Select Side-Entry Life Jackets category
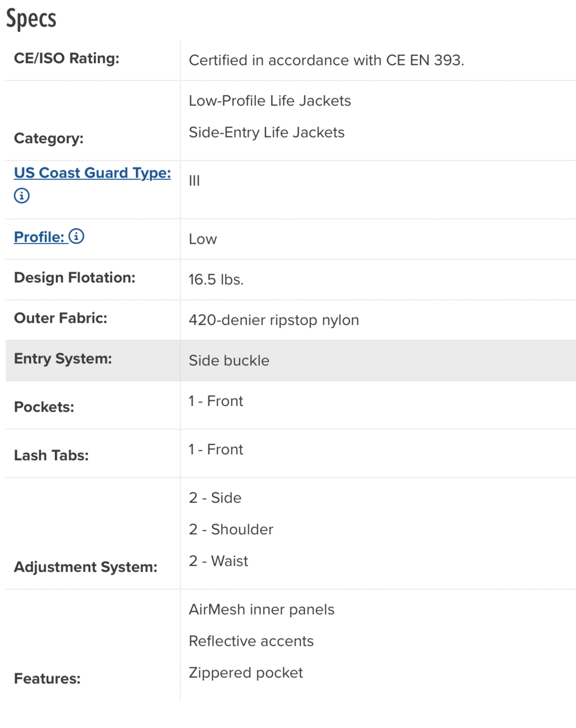 click(x=266, y=132)
